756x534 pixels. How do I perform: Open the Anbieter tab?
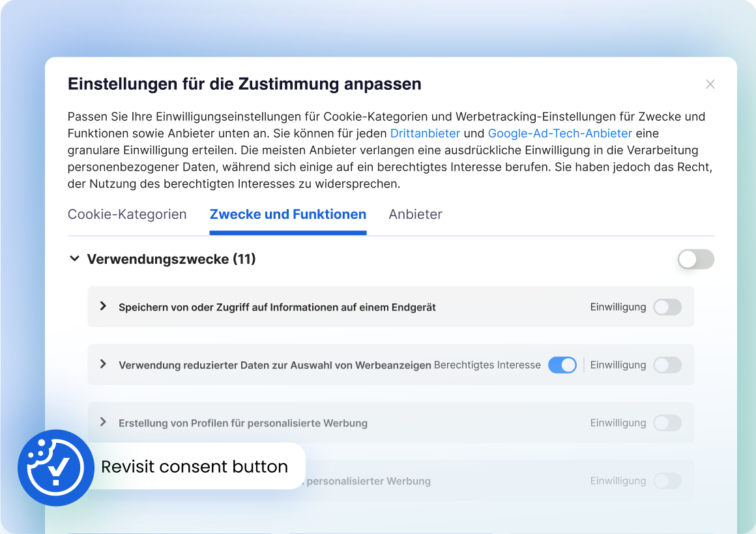[x=415, y=214]
